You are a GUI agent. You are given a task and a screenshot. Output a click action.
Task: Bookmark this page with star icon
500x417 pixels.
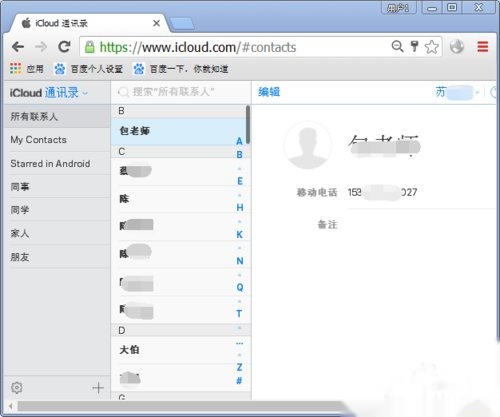(432, 47)
